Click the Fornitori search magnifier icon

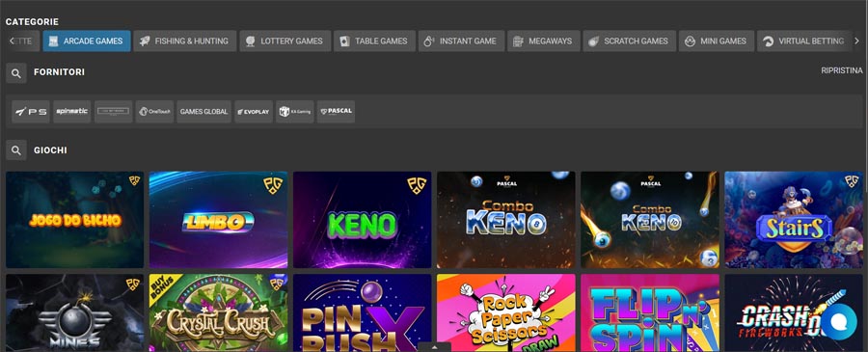point(16,73)
